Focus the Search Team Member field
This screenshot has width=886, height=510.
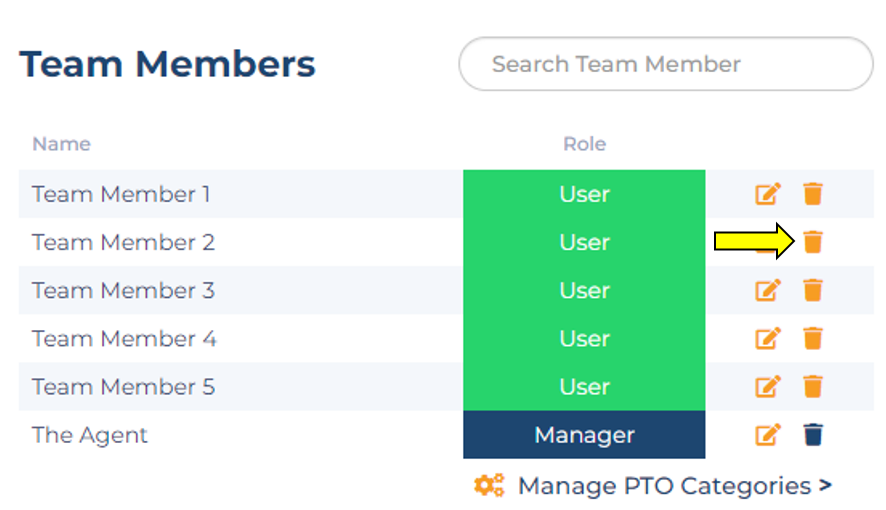pos(666,64)
